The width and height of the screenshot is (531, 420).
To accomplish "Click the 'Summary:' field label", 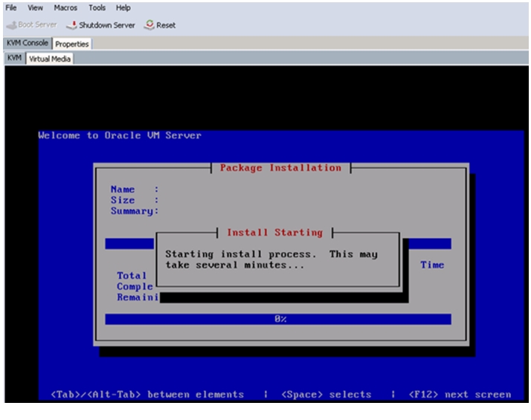I will pyautogui.click(x=135, y=211).
